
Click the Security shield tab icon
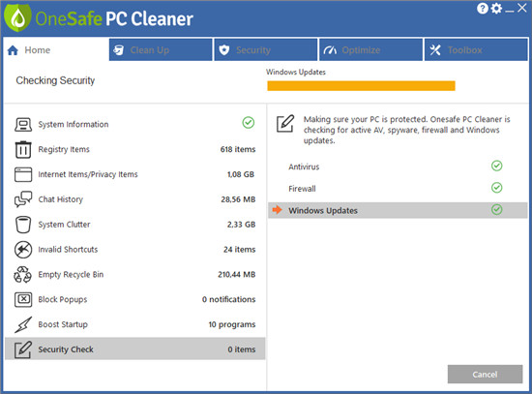click(x=224, y=50)
